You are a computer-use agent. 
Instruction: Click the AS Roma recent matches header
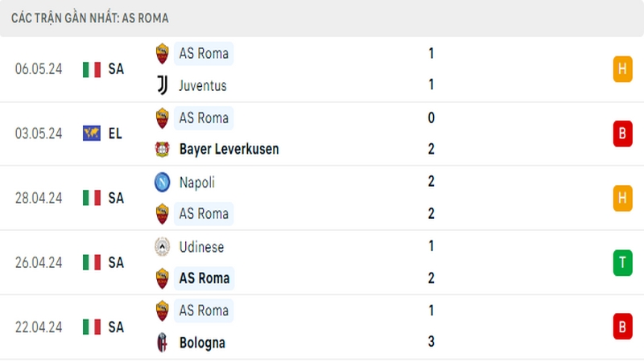coord(90,18)
